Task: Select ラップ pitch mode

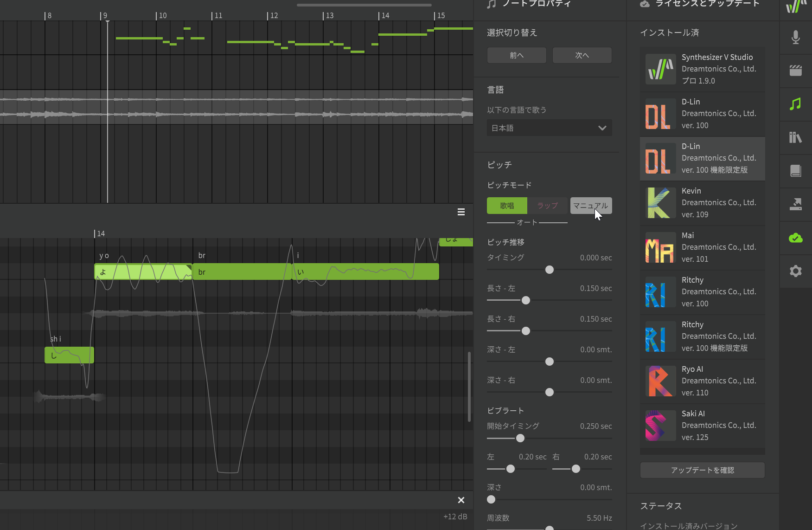Action: click(x=548, y=206)
